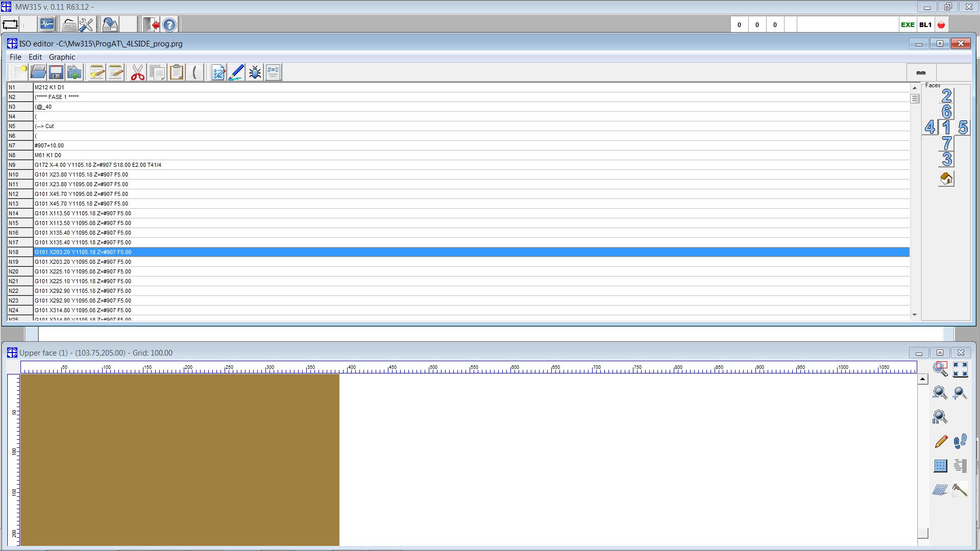Toggle the perspective mesh grid icon
980x551 pixels.
(x=940, y=490)
